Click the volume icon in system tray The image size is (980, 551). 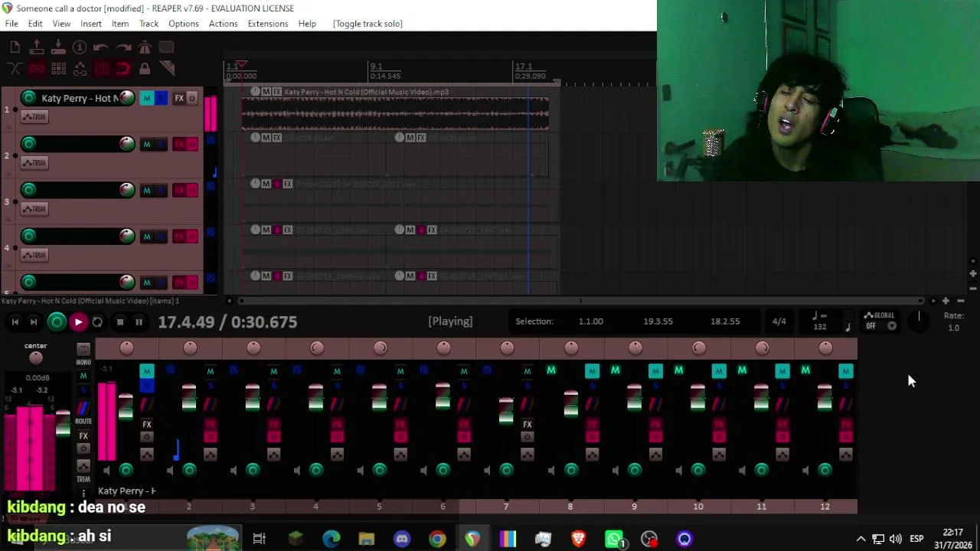coord(895,539)
